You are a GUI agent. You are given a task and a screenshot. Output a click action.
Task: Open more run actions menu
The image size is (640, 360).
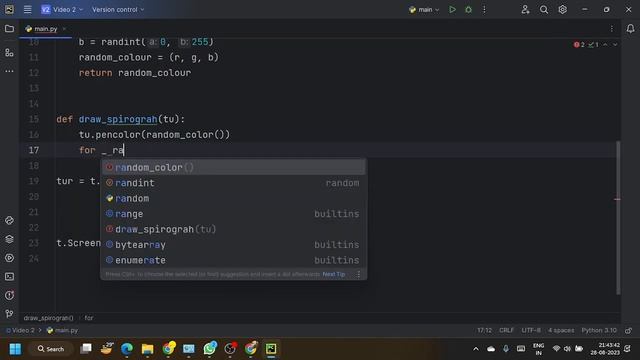tap(484, 9)
